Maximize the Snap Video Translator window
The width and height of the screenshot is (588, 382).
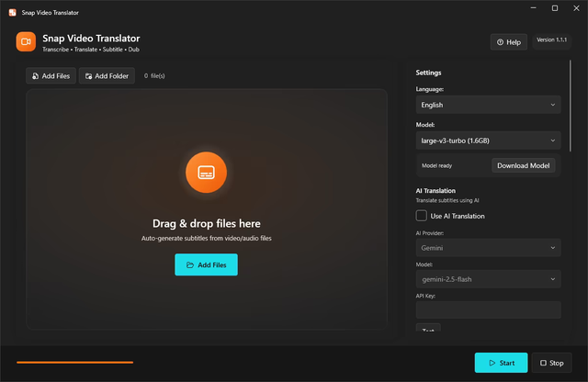pos(555,8)
